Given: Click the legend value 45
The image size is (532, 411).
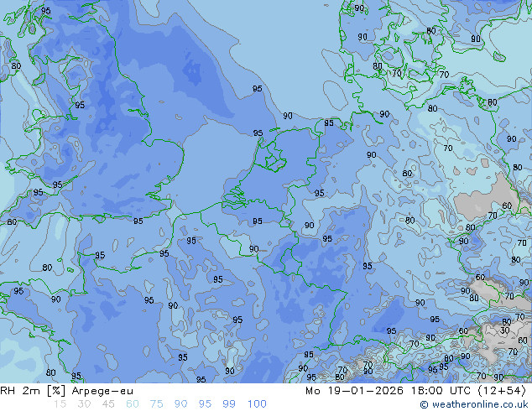Looking at the screenshot, I should (108, 404).
